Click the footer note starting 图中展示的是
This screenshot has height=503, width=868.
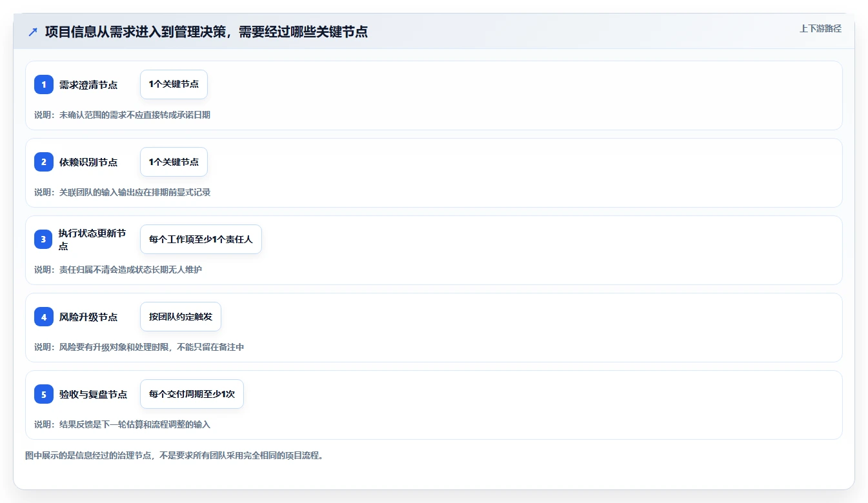pos(174,455)
